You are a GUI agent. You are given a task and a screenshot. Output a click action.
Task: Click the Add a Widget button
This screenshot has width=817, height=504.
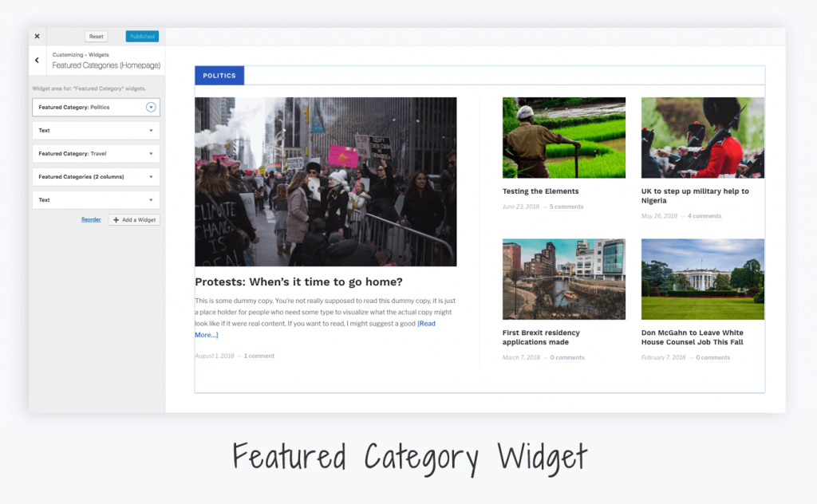(134, 220)
